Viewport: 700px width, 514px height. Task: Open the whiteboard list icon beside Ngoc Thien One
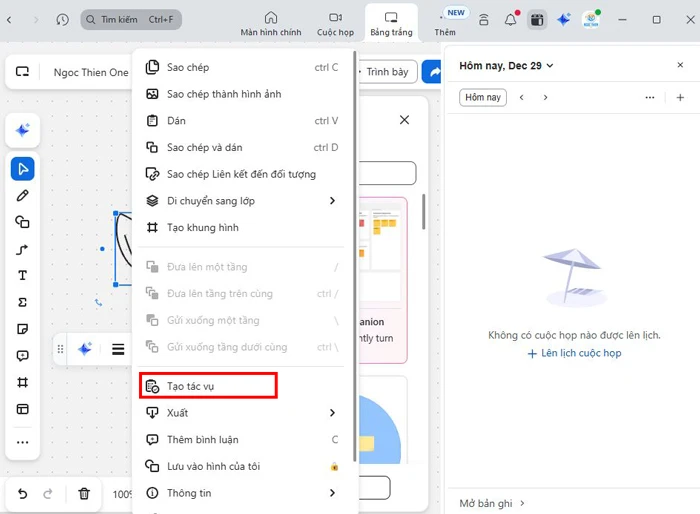click(x=22, y=72)
